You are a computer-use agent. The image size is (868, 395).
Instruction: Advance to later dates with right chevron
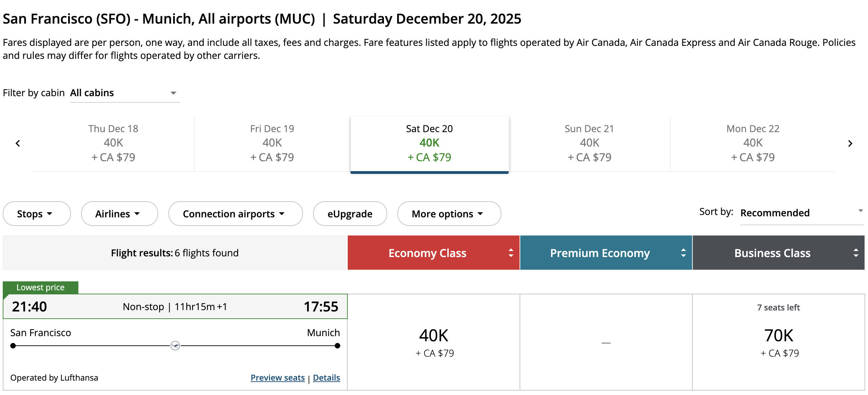click(850, 143)
